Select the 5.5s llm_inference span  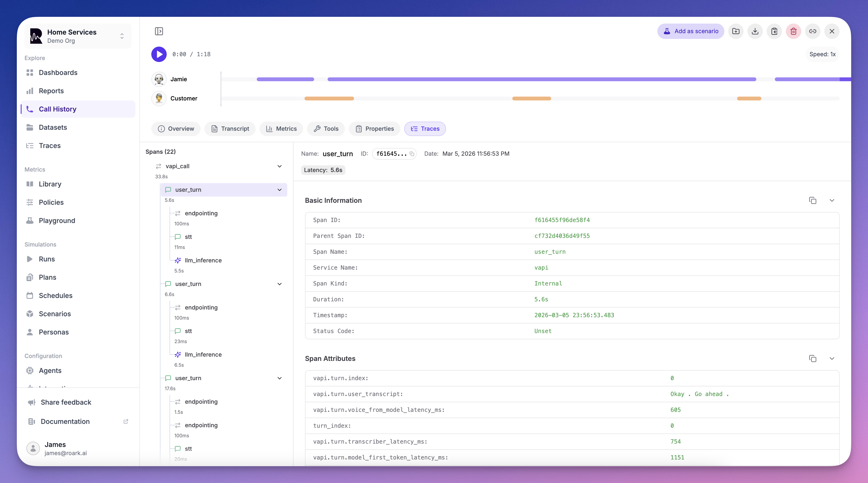(x=228, y=260)
